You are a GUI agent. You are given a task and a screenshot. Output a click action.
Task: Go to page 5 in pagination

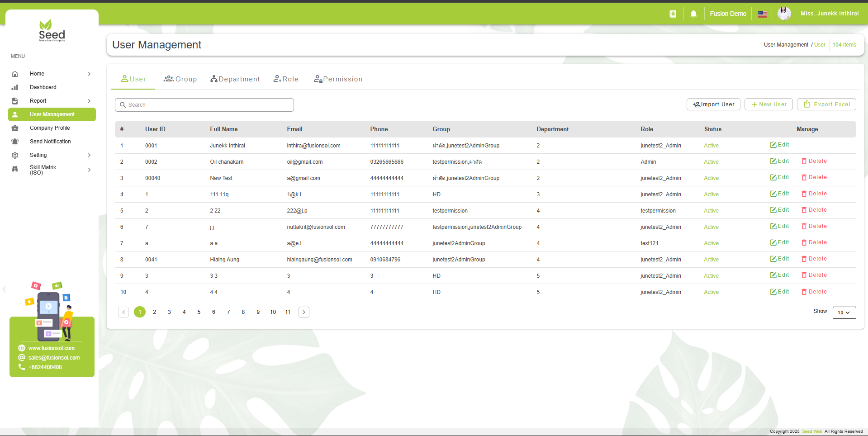pos(199,312)
